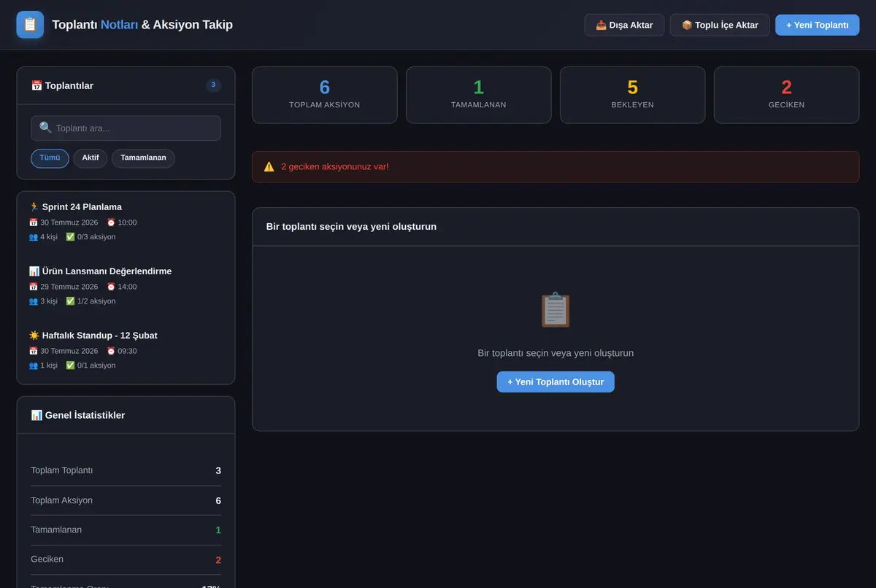
Task: Open Haftalık Standup - 12 Şubat meeting
Action: click(126, 352)
